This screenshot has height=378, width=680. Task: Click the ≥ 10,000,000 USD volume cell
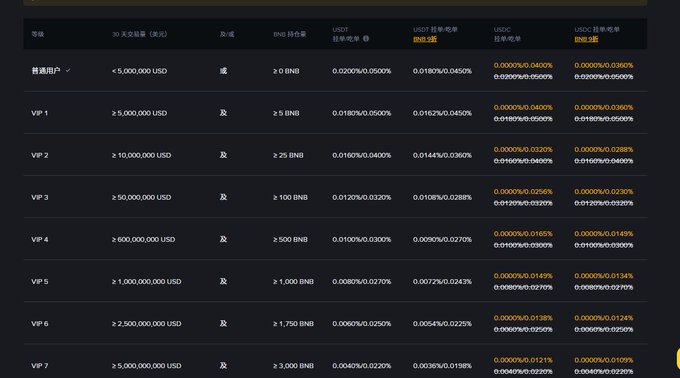tap(141, 155)
